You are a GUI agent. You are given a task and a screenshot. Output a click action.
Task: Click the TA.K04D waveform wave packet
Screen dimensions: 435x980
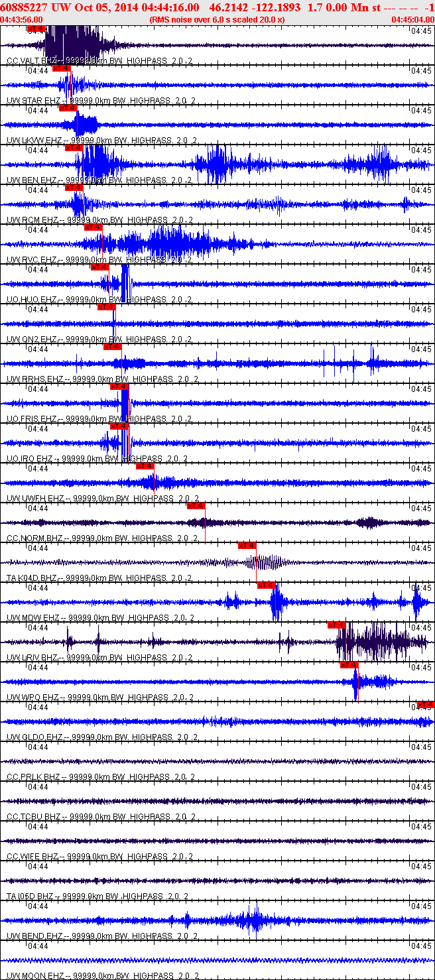[267, 563]
